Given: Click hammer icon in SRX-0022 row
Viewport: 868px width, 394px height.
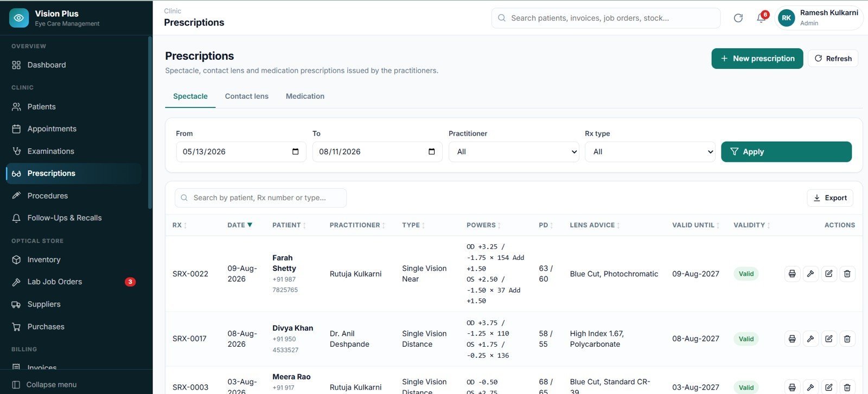Looking at the screenshot, I should click(810, 274).
